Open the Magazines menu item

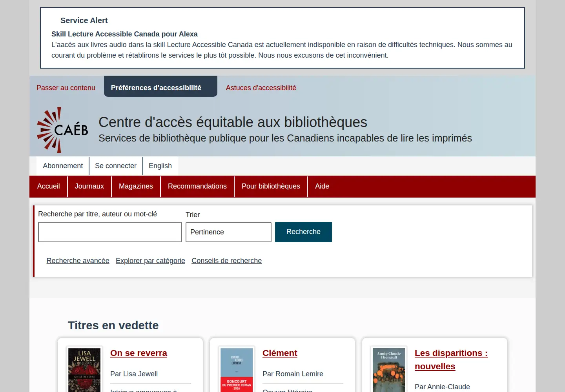[x=136, y=186]
